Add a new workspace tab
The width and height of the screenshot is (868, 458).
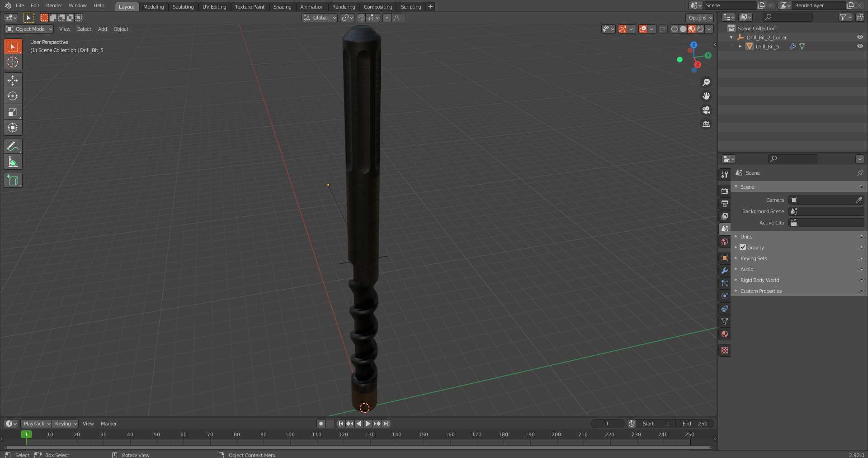[x=430, y=6]
